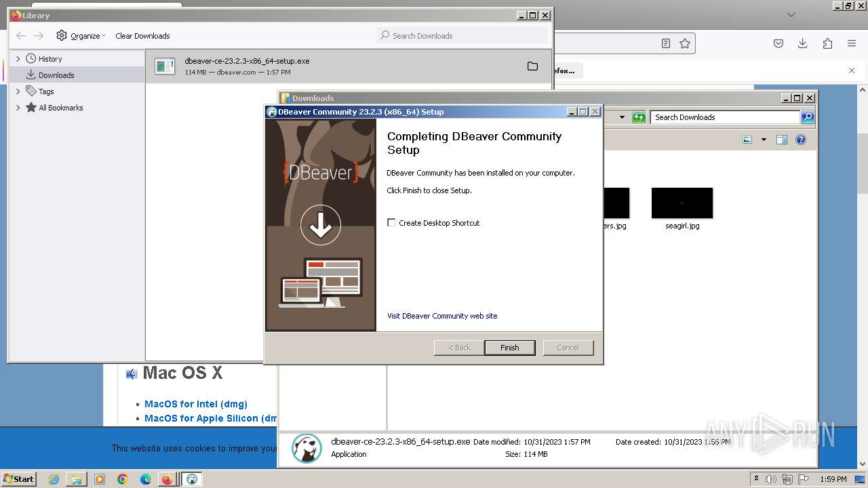The width and height of the screenshot is (868, 488).
Task: Bookmark this page with the star icon
Action: (685, 43)
